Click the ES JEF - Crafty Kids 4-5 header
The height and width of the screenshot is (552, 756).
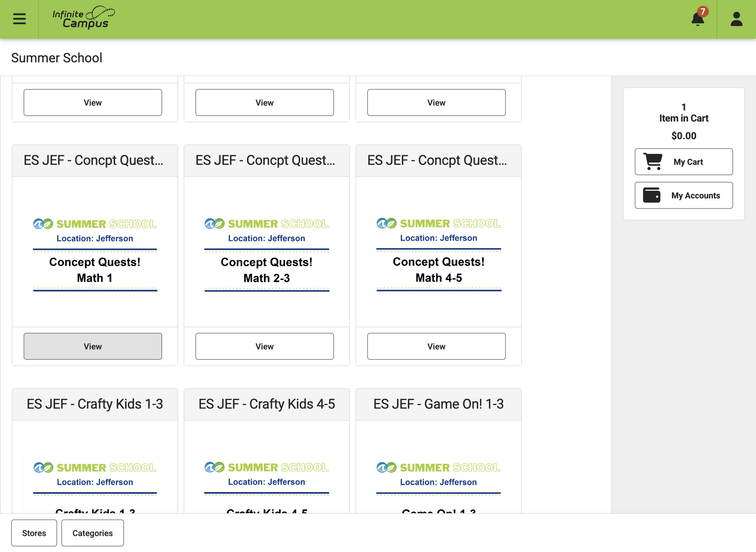[267, 404]
